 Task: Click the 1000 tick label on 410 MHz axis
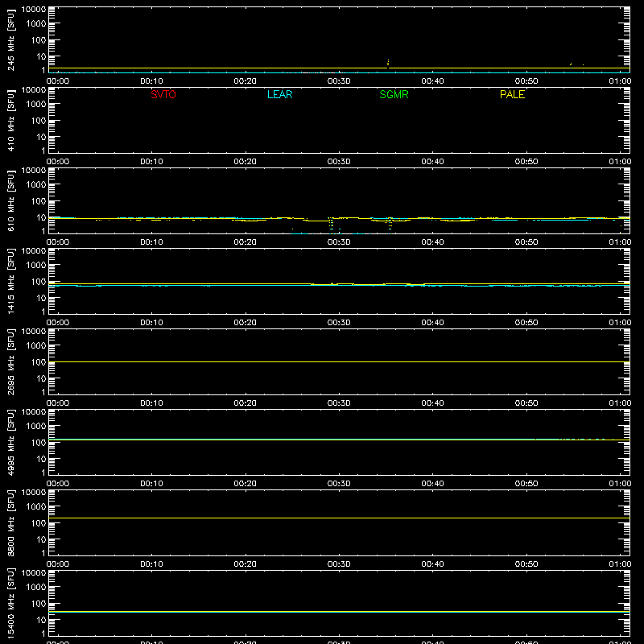[x=36, y=105]
